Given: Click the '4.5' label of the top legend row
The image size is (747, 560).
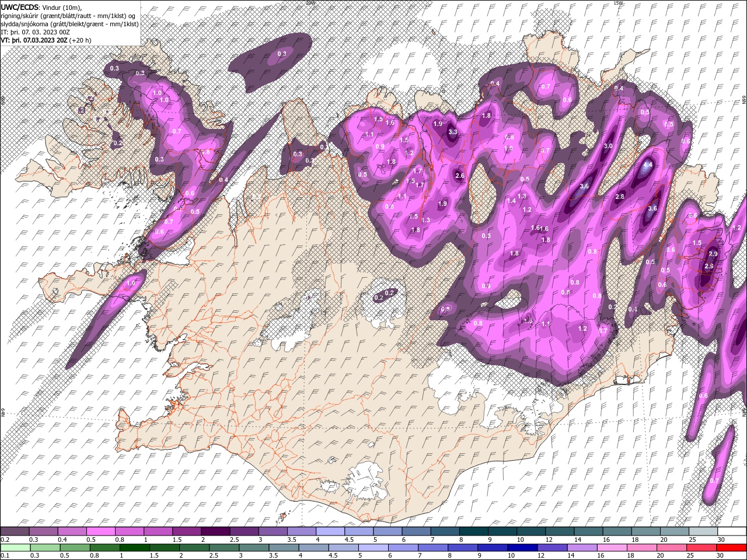Looking at the screenshot, I should tap(348, 540).
